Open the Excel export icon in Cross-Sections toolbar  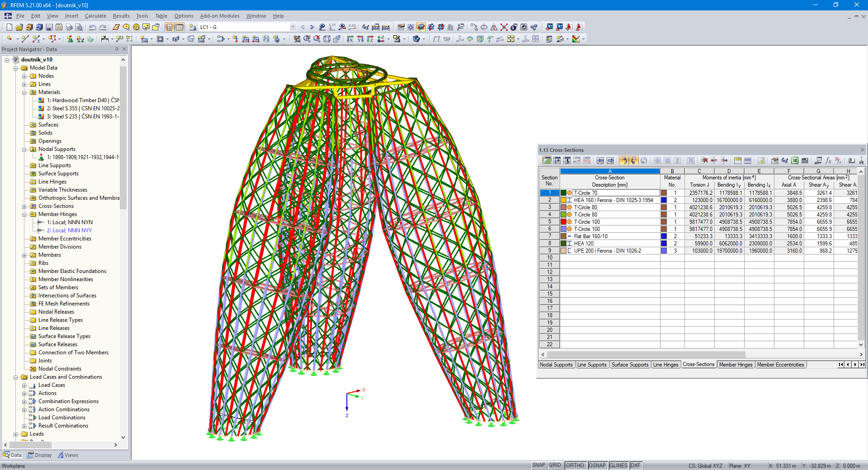click(x=795, y=160)
